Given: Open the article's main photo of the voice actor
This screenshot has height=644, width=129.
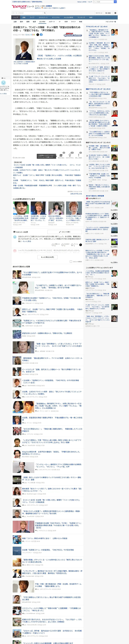Looking at the screenshot, I should click(24, 49).
